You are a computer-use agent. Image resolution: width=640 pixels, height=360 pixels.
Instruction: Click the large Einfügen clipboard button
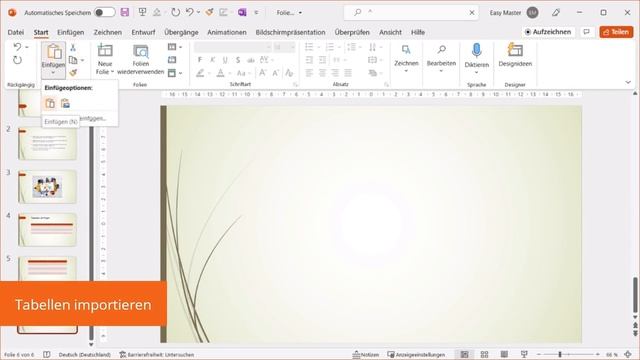pyautogui.click(x=53, y=53)
